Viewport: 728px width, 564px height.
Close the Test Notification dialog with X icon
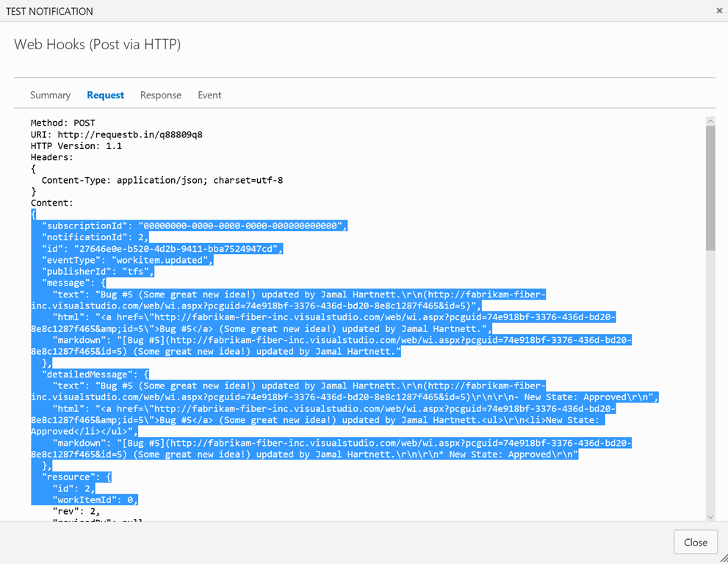[x=719, y=11]
